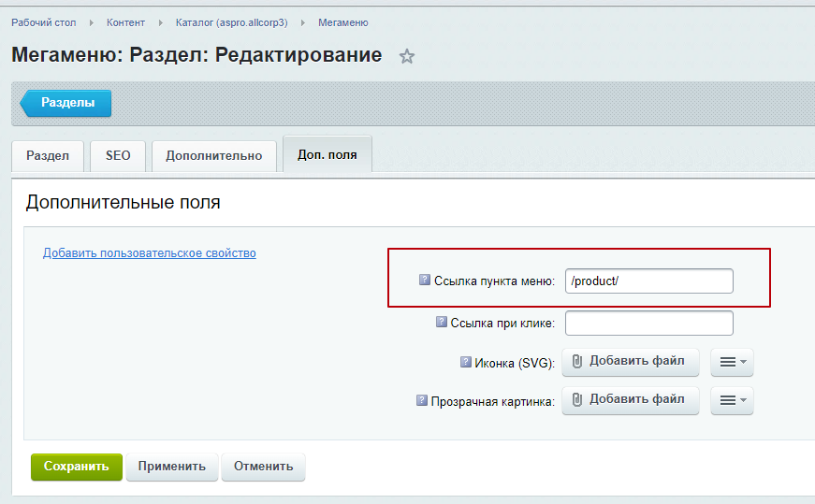Screen dimensions: 815x504
Task: Click Добавить файл for Иконка (SVG)
Action: point(630,361)
